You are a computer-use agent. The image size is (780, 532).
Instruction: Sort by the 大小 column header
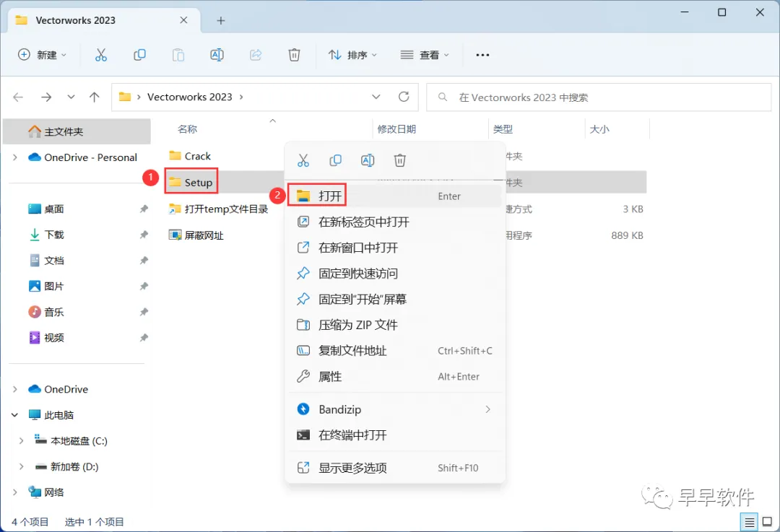pyautogui.click(x=599, y=129)
